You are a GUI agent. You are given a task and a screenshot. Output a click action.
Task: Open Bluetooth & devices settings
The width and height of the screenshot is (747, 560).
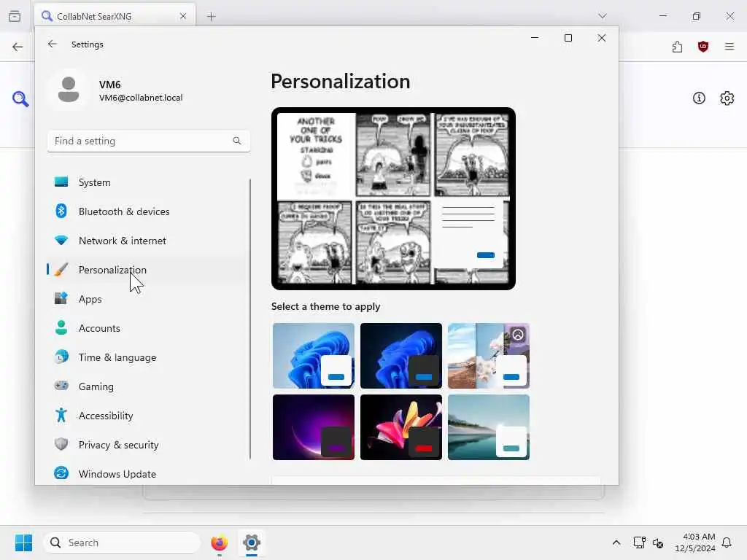tap(147, 211)
